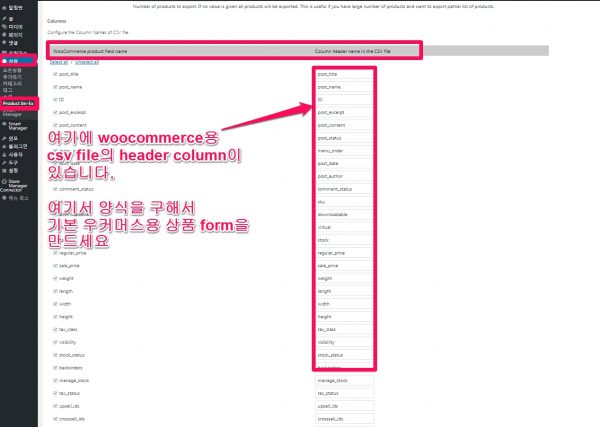Edit the downloadable column header field
Screen dimensions: 600x427
coord(345,215)
